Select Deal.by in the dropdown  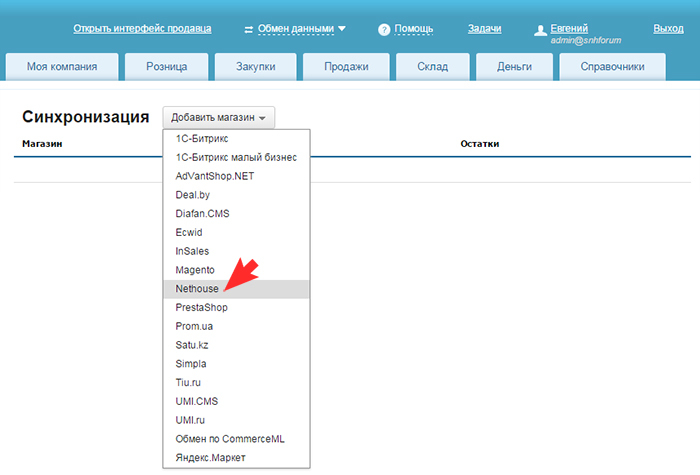click(236, 195)
